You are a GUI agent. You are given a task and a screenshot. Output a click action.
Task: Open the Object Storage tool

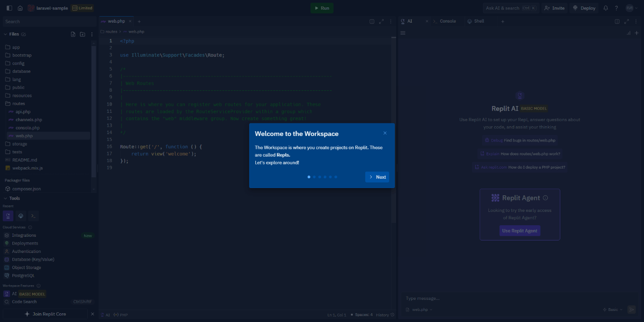pos(48,268)
